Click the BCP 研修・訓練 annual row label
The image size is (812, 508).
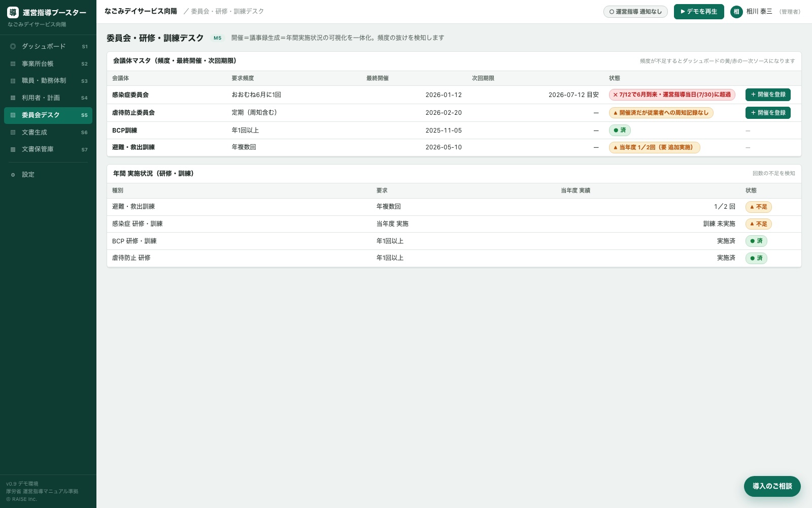click(134, 241)
